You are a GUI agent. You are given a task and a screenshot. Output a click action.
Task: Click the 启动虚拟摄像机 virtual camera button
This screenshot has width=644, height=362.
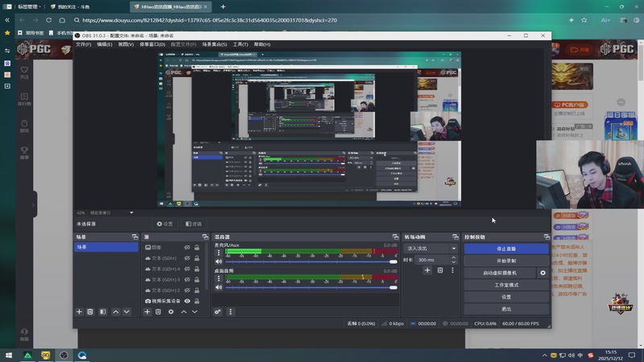point(500,273)
